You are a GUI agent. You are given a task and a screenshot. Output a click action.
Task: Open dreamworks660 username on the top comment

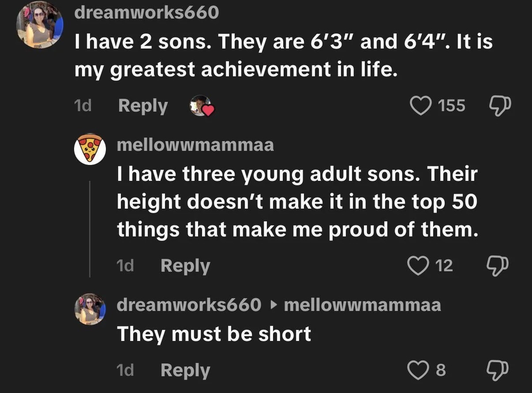point(146,12)
